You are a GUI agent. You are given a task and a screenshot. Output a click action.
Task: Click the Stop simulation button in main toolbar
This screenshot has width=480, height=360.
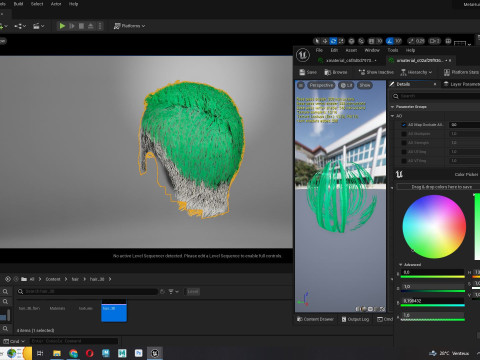(x=81, y=26)
